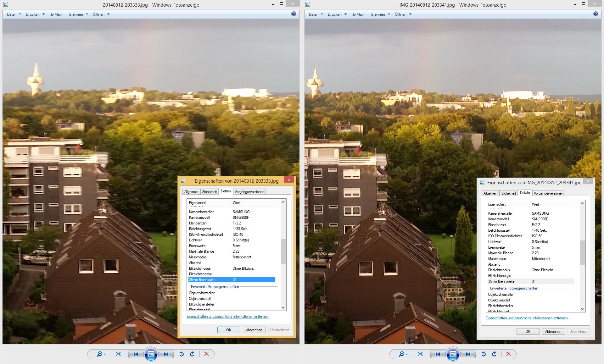Click Erweiterte Fotoeigenschaften header in left dialog
This screenshot has height=364, width=604.
click(x=215, y=287)
